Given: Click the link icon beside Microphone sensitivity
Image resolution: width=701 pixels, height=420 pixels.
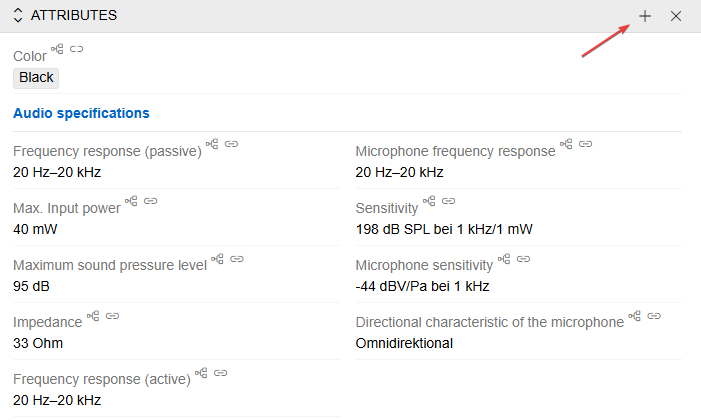Looking at the screenshot, I should pos(524,258).
